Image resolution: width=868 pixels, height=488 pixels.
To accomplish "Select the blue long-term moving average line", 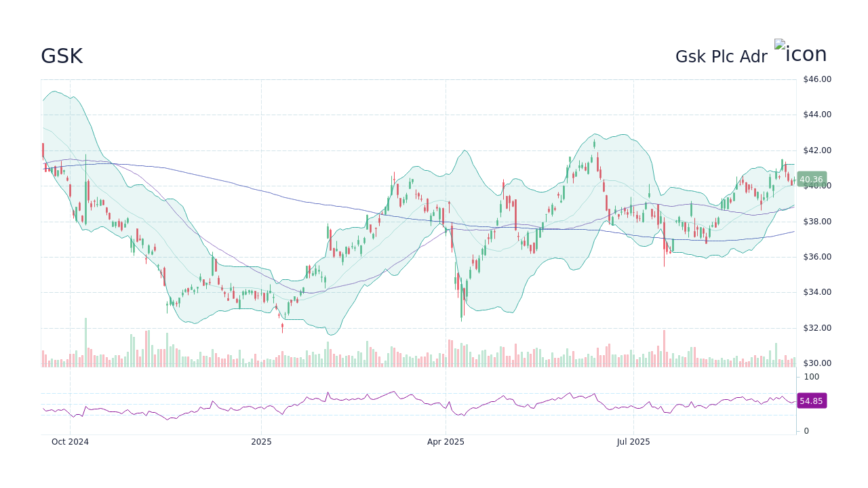I will coord(339,205).
